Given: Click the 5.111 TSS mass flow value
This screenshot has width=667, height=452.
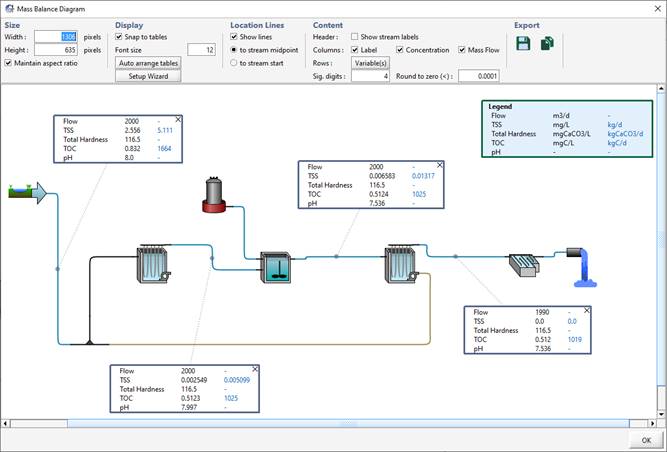Looking at the screenshot, I should [x=165, y=130].
